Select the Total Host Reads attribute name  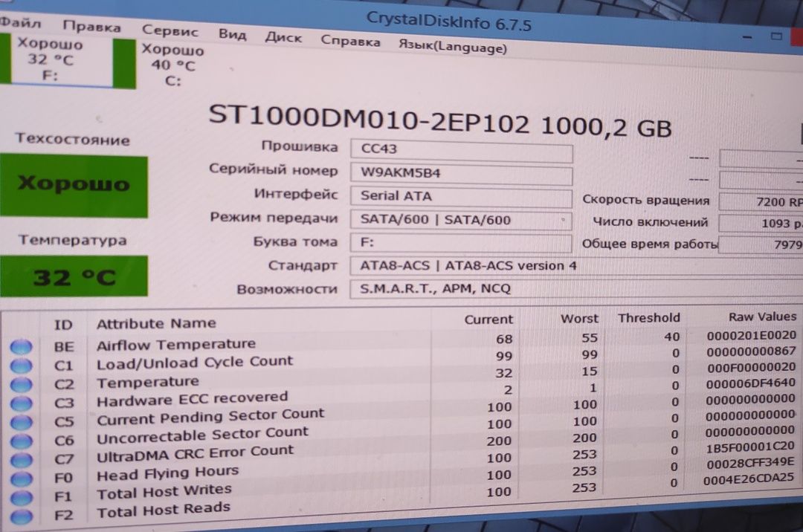point(164,510)
